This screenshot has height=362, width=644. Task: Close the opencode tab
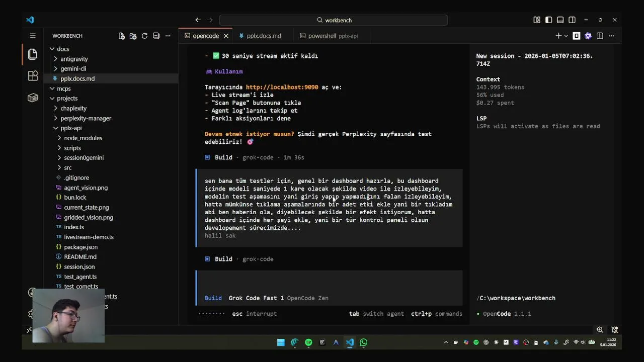(x=226, y=36)
